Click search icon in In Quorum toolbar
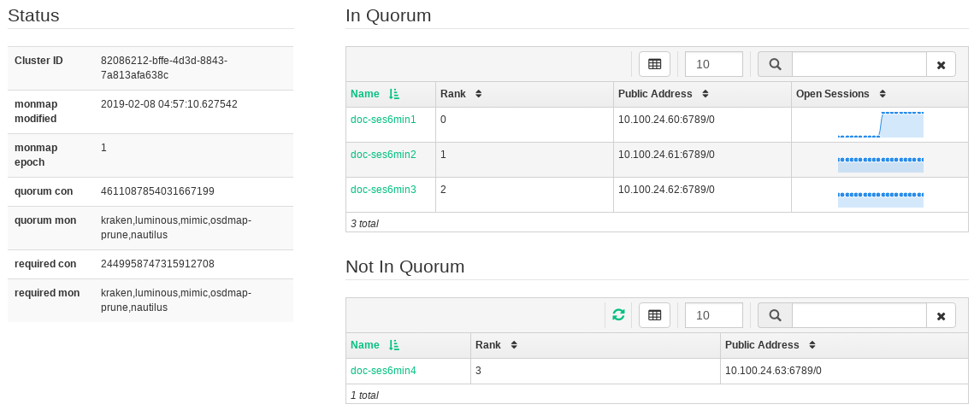The height and width of the screenshot is (416, 980). [x=775, y=64]
